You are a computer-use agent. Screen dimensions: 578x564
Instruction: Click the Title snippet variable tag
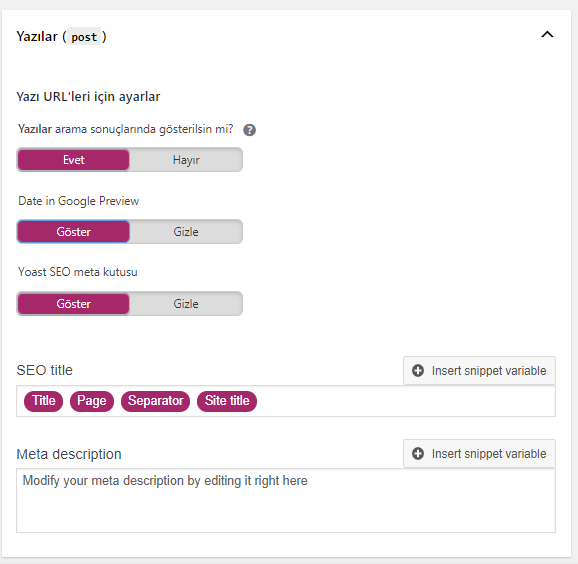click(x=43, y=401)
